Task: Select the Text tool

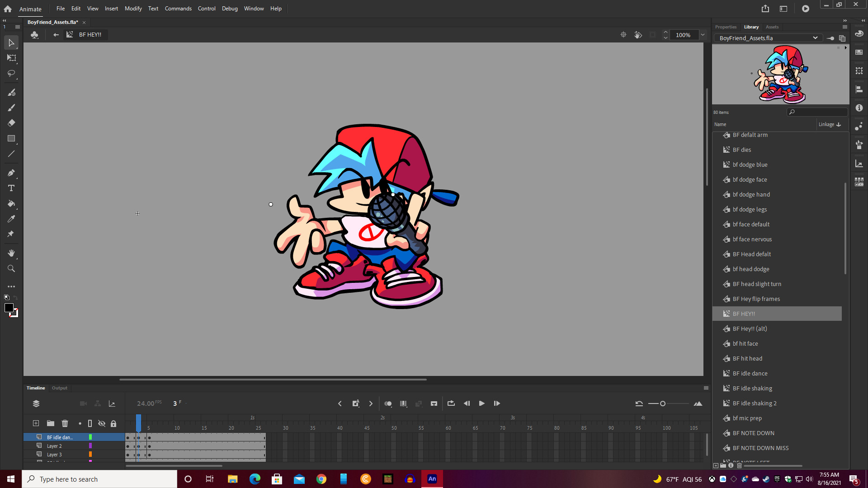Action: pyautogui.click(x=11, y=188)
